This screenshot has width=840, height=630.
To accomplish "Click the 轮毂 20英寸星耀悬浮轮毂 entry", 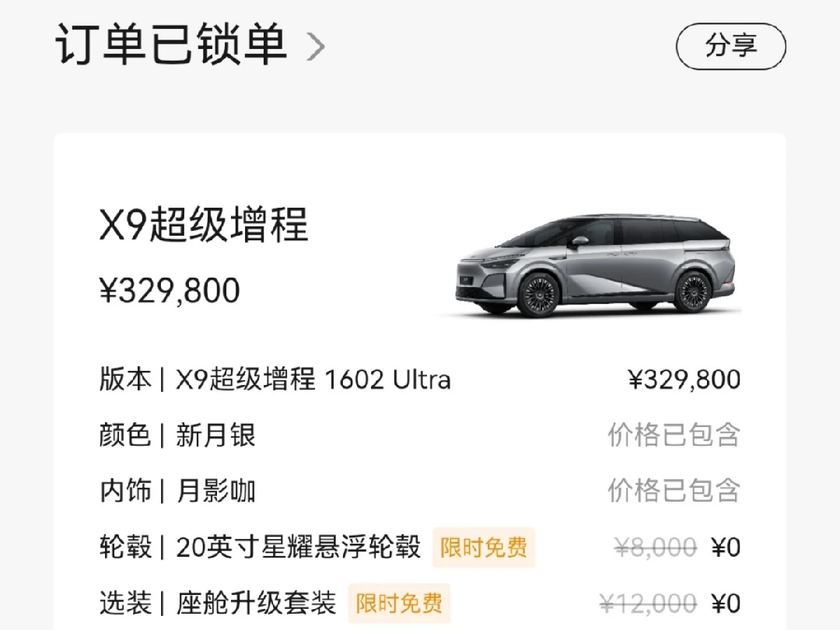I will click(x=260, y=548).
